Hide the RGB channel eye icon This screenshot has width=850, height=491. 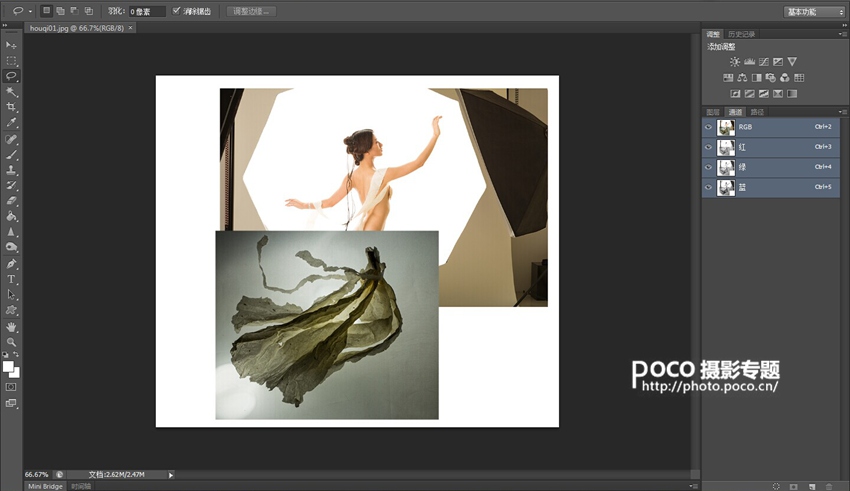tap(708, 127)
